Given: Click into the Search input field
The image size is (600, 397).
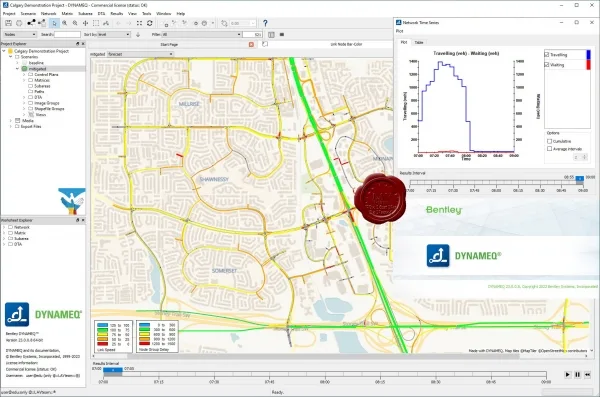Looking at the screenshot, I should (x=67, y=34).
